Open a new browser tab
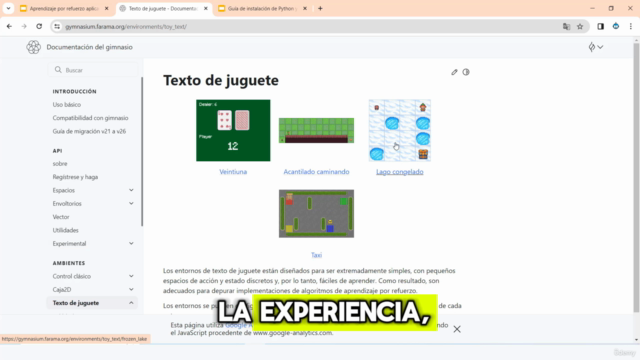Screen dimensions: 640x360 [x=320, y=8]
